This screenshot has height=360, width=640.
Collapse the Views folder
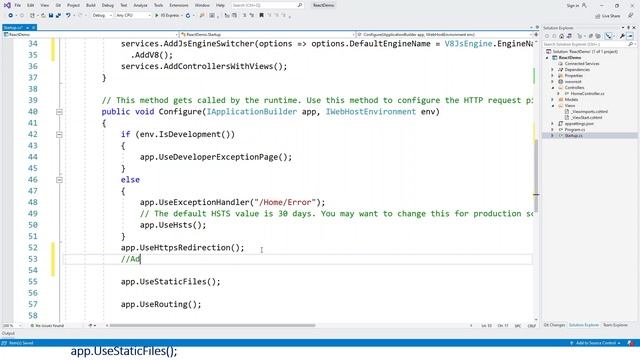tap(553, 106)
